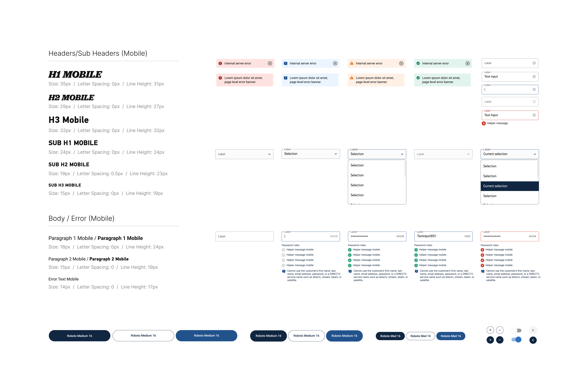Click the outlined plus circle icon
586x392 pixels.
pyautogui.click(x=490, y=330)
